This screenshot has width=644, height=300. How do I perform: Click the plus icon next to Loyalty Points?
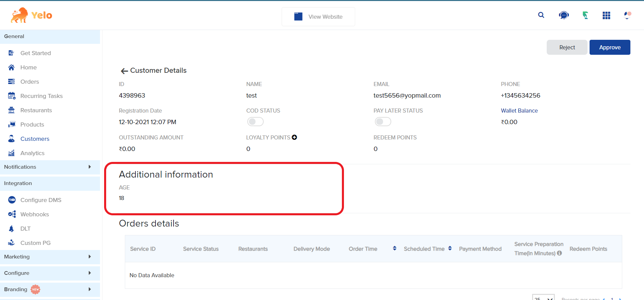click(295, 137)
